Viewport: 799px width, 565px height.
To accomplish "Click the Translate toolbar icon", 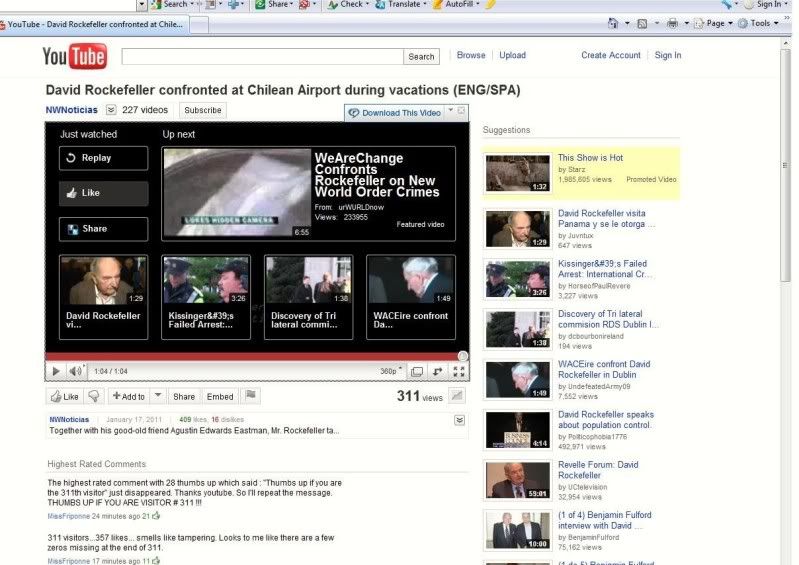I will 380,5.
